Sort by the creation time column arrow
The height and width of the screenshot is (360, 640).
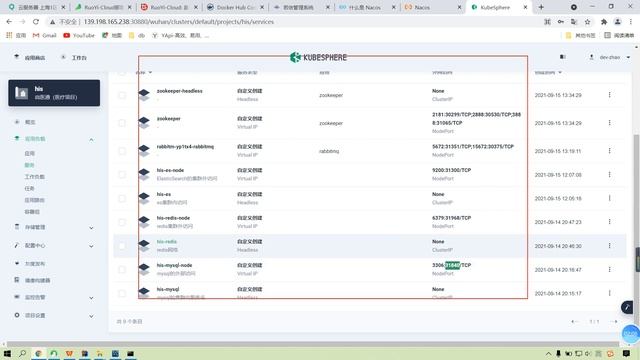click(560, 72)
